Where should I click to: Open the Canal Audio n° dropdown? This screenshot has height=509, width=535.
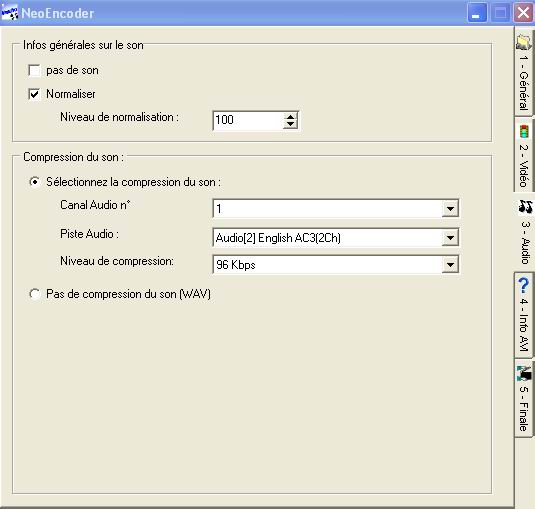tap(450, 208)
